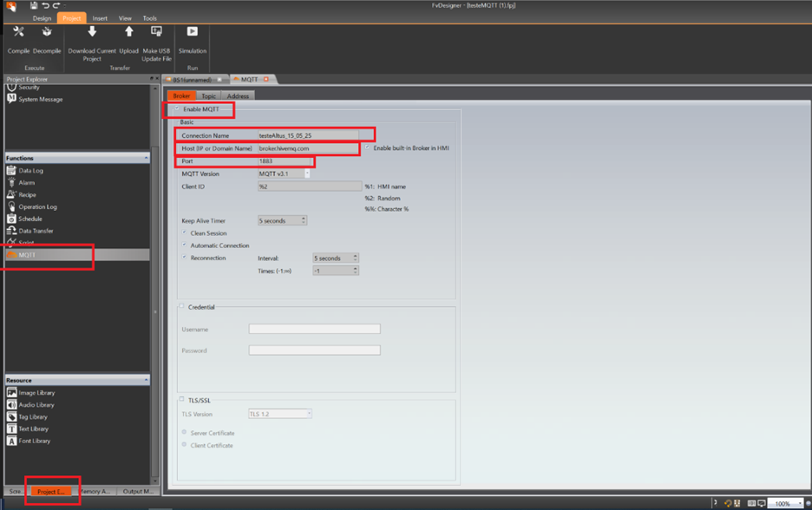Open Quick Access toolbar customize arrow

pos(65,5)
